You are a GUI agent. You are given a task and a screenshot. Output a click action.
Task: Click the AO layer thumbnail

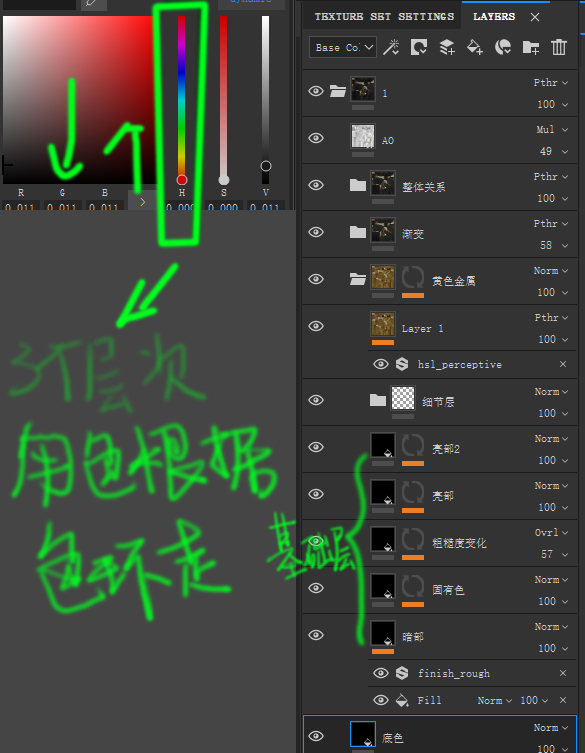(363, 136)
